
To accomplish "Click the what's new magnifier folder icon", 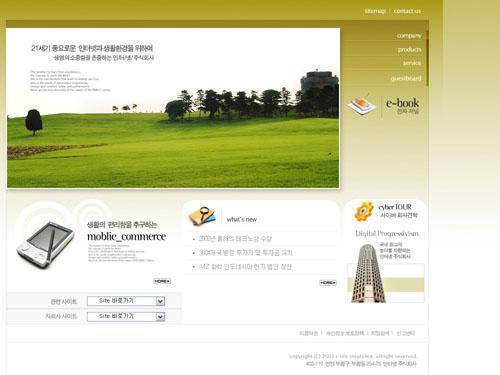I will click(202, 216).
